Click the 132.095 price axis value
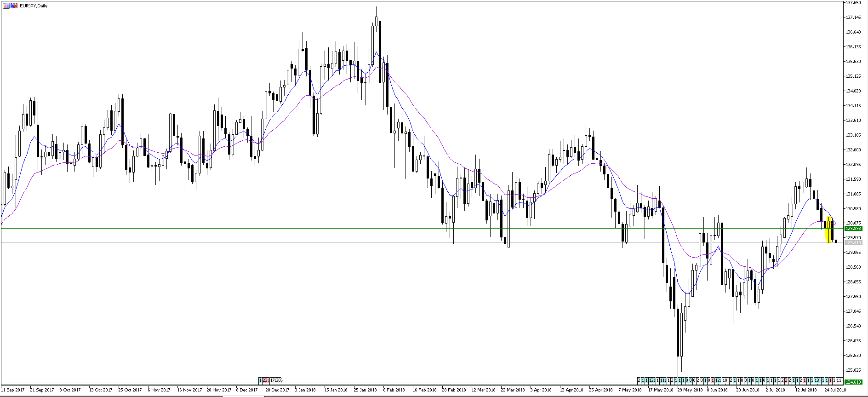 pyautogui.click(x=853, y=164)
